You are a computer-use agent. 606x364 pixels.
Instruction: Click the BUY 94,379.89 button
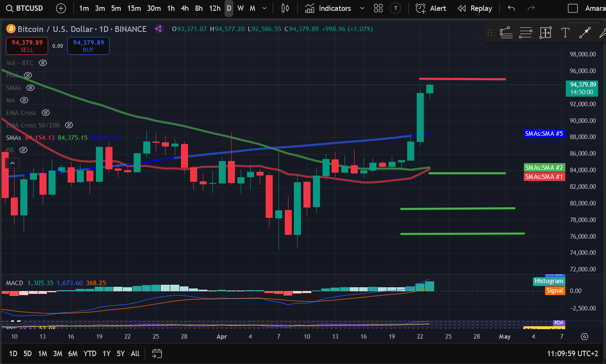[88, 46]
